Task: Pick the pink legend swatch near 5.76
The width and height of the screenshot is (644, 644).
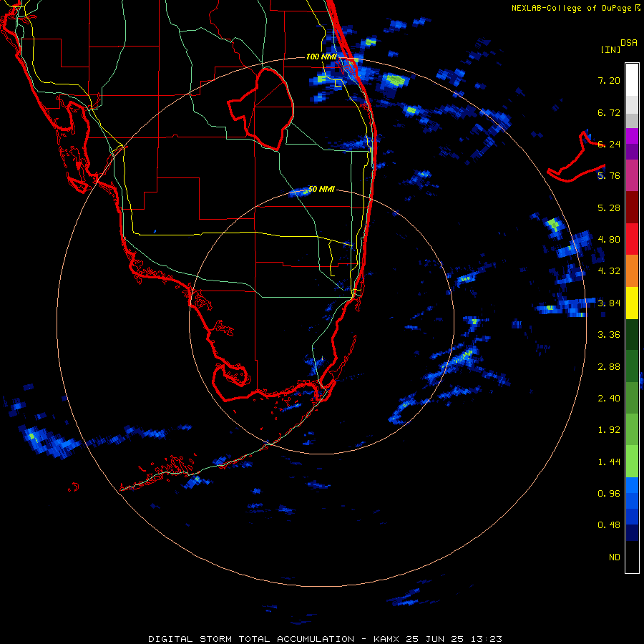Action: [632, 175]
